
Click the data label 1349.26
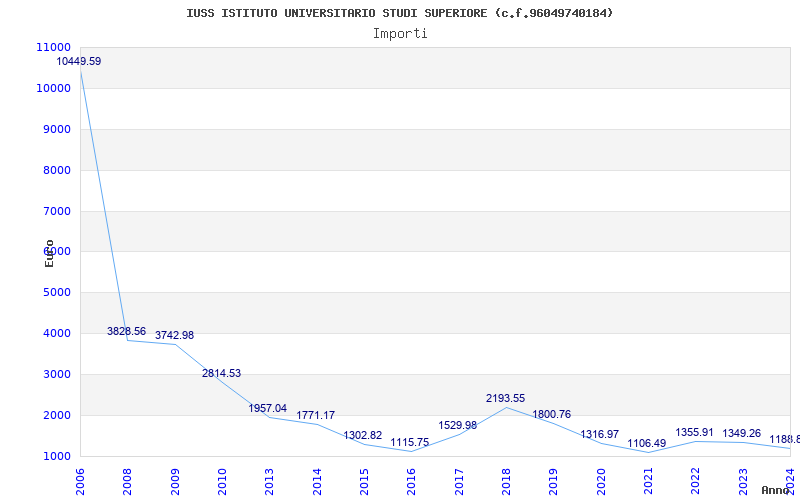coord(742,433)
